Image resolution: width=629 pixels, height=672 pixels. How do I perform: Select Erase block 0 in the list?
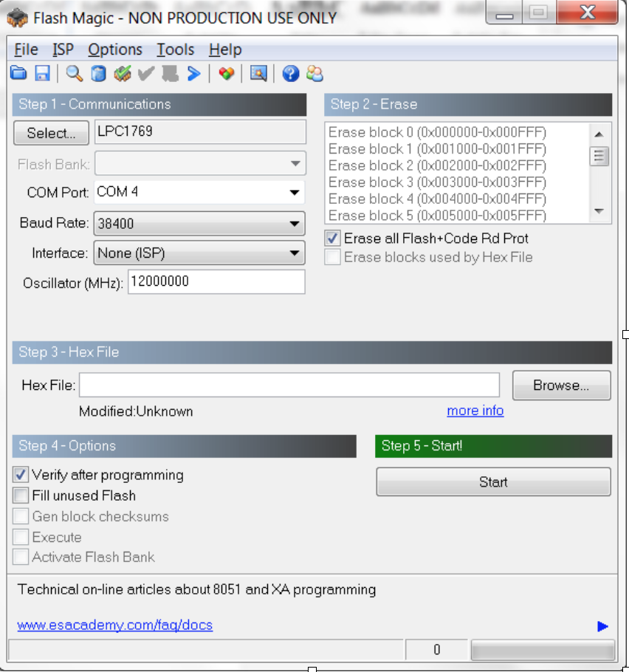(x=437, y=132)
